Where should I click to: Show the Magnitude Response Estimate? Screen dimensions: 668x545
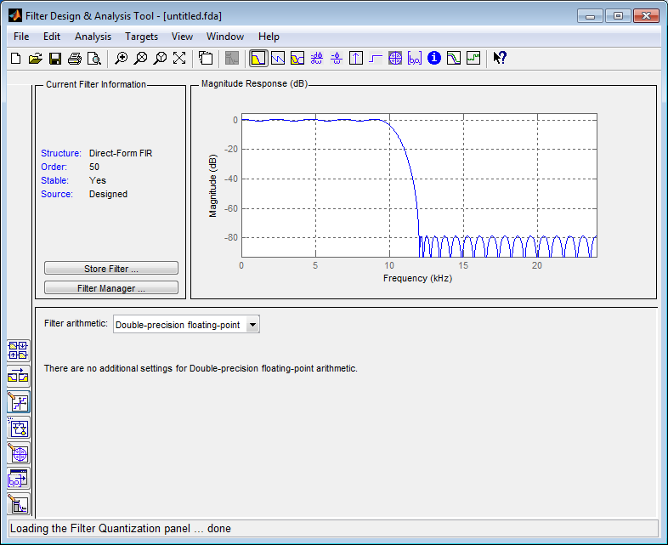pos(454,58)
